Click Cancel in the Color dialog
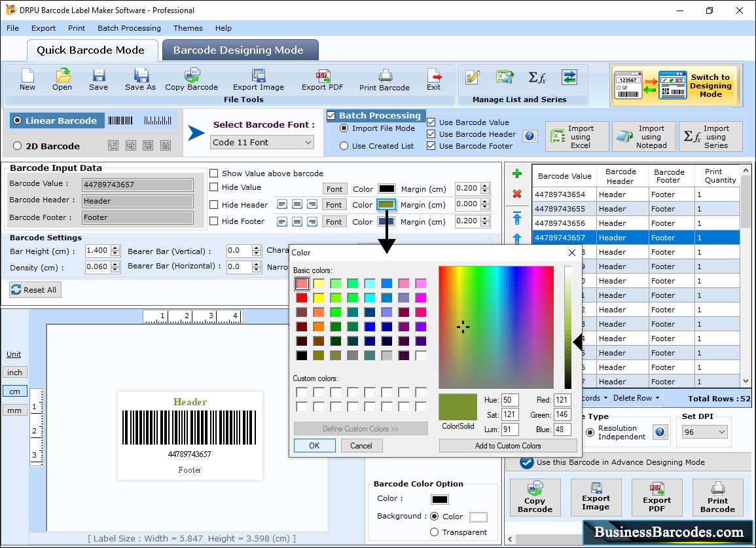 (x=361, y=445)
